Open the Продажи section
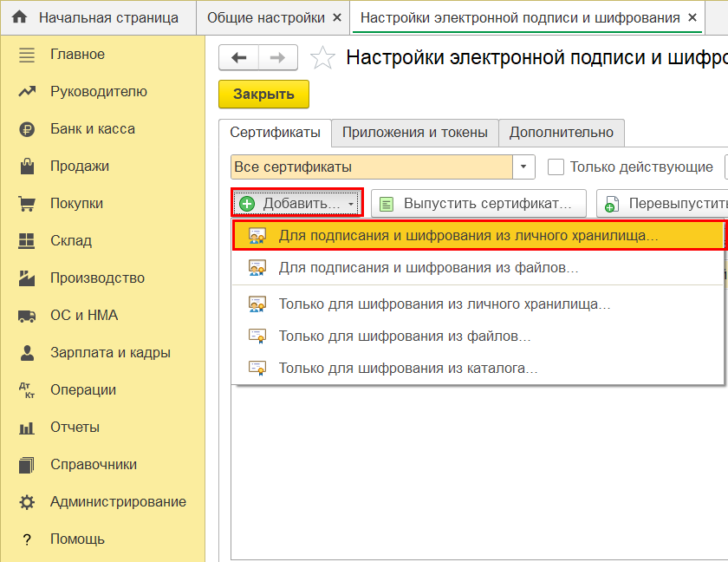 [102, 167]
